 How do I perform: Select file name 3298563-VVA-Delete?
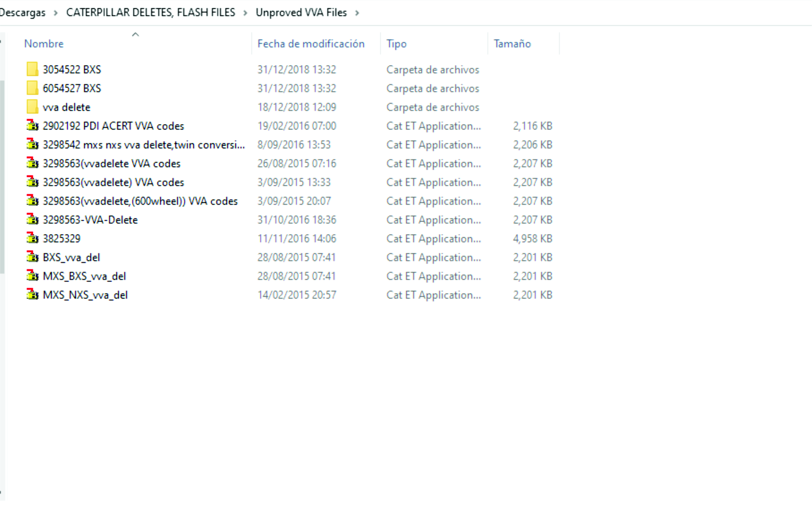pyautogui.click(x=90, y=220)
